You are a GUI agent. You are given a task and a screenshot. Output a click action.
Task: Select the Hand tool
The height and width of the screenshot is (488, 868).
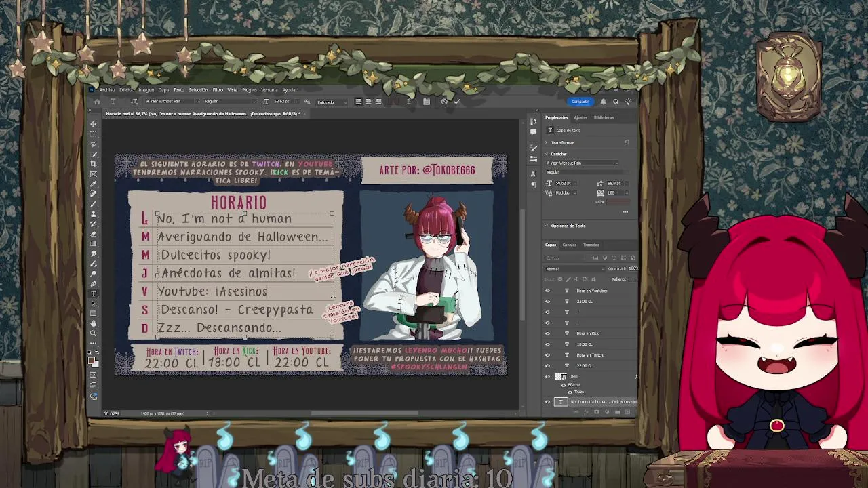(x=93, y=323)
